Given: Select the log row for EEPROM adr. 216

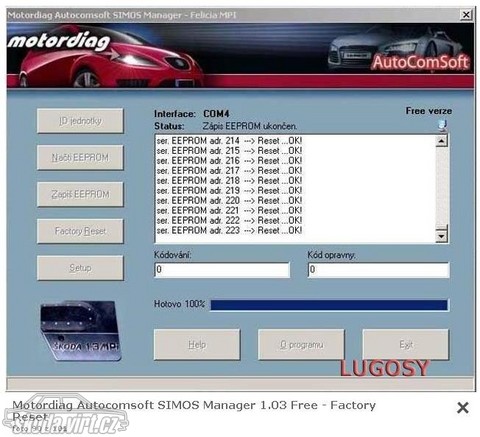Looking at the screenshot, I should click(x=229, y=161).
